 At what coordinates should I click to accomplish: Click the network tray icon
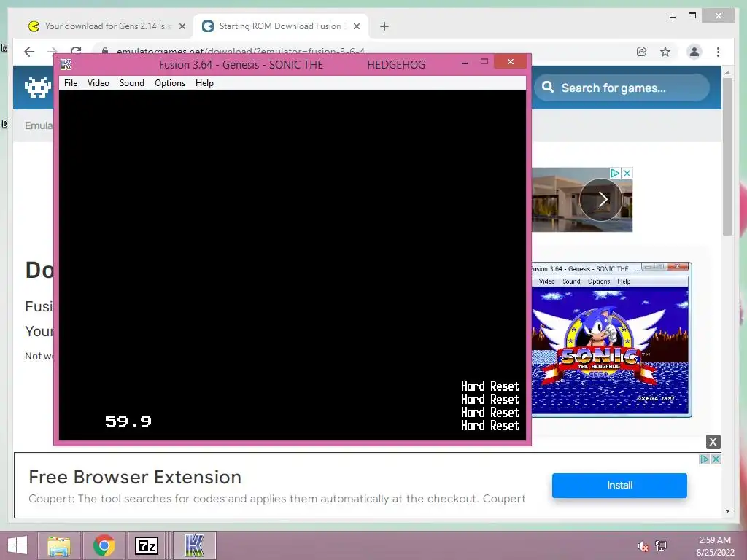[x=661, y=545]
